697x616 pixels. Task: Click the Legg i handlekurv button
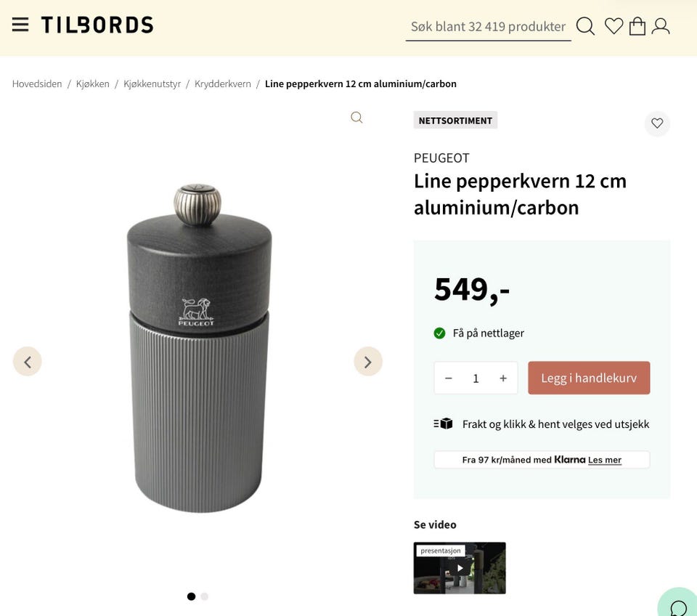588,378
